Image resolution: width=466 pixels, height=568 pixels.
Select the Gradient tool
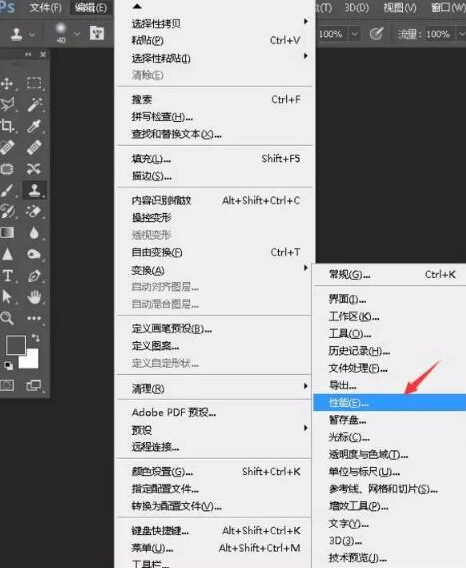pyautogui.click(x=7, y=233)
